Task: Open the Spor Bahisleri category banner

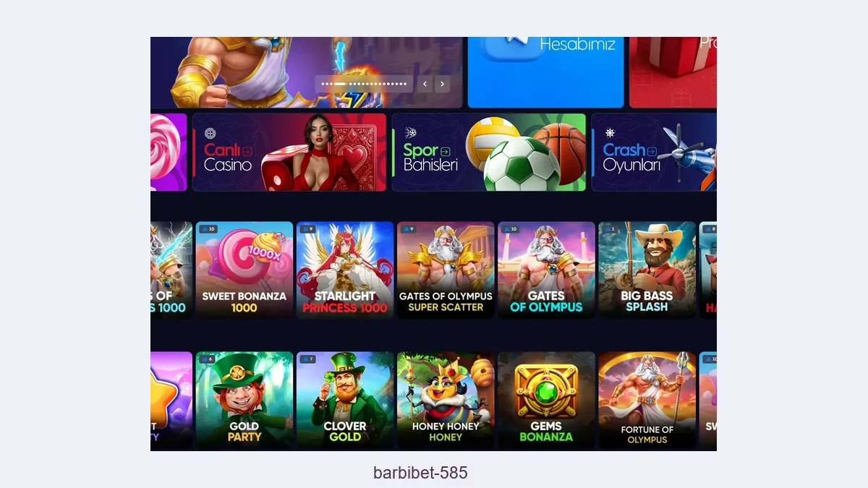Action: 489,152
